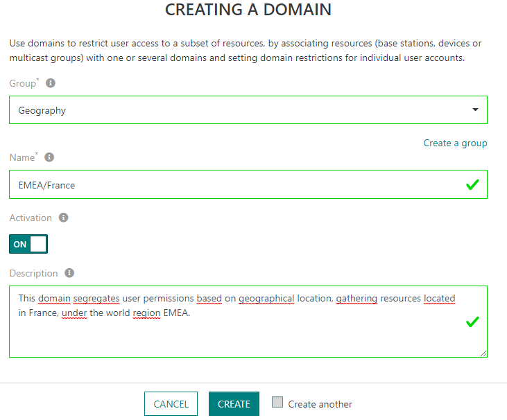Toggle the Activation ON switch off

pyautogui.click(x=28, y=245)
